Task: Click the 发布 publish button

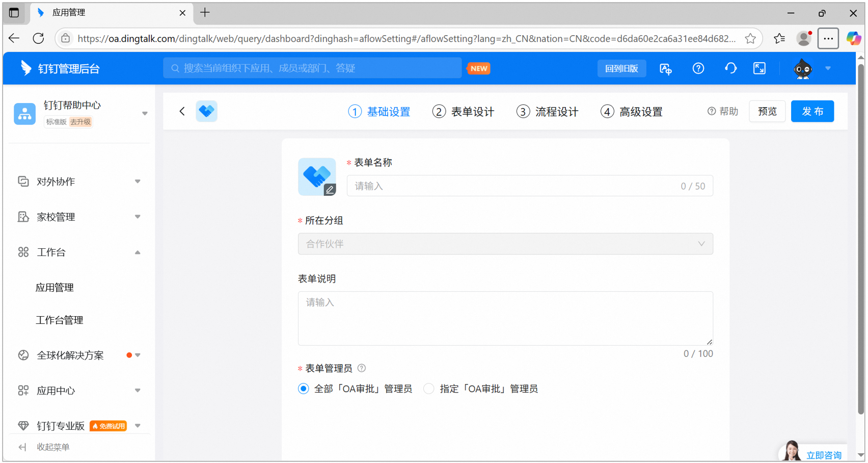Action: tap(812, 111)
